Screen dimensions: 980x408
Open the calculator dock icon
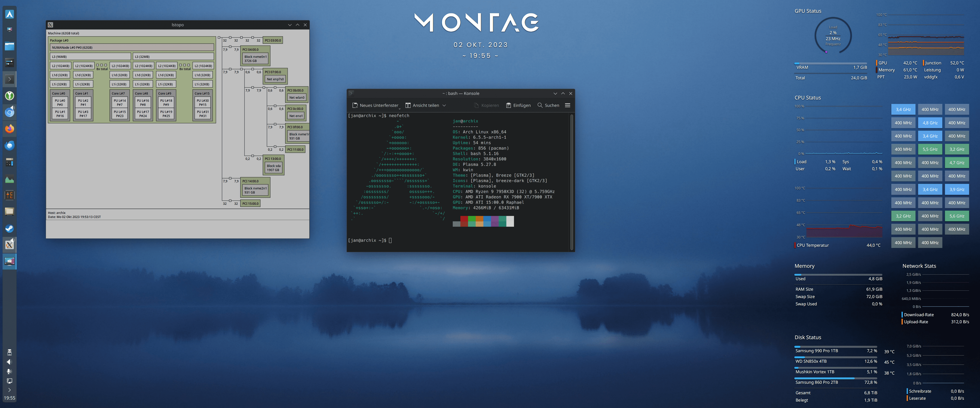tap(9, 162)
